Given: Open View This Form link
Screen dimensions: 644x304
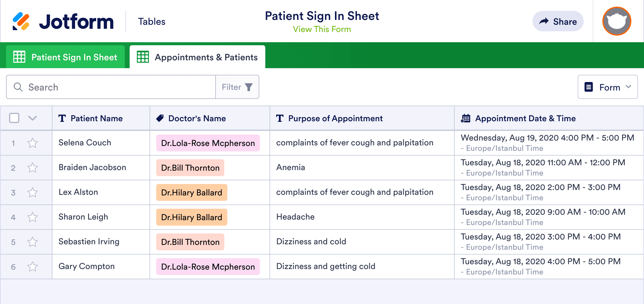Looking at the screenshot, I should (322, 29).
